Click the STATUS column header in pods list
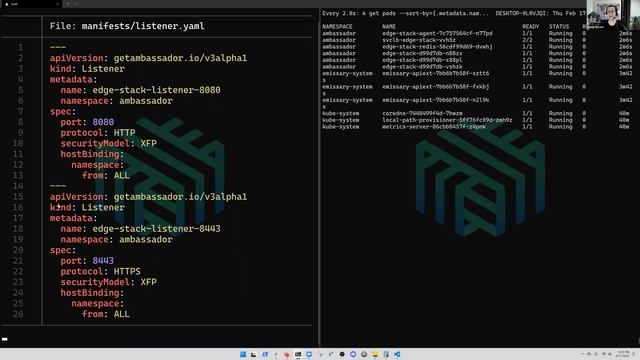The height and width of the screenshot is (360, 640). pos(559,27)
